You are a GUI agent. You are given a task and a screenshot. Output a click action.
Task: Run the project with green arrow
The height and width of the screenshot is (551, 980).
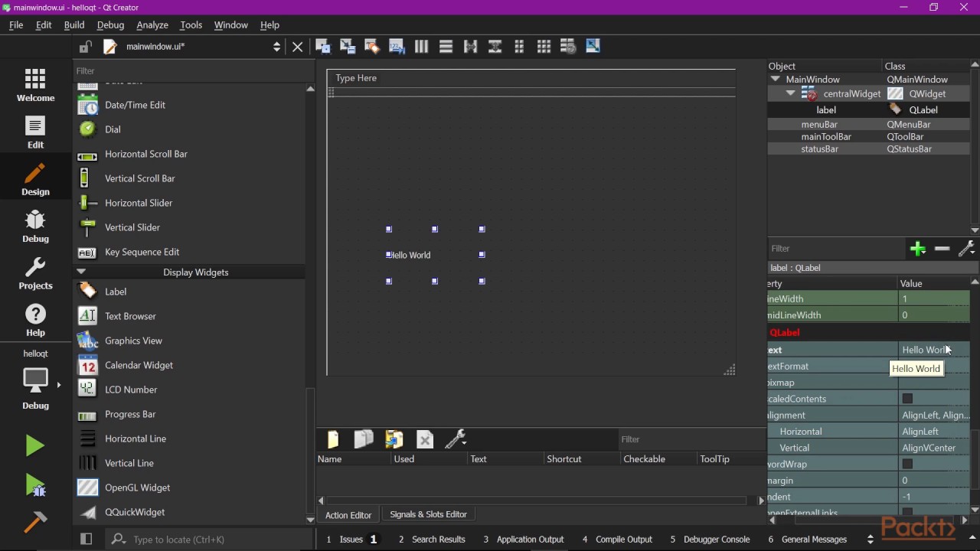pos(34,445)
